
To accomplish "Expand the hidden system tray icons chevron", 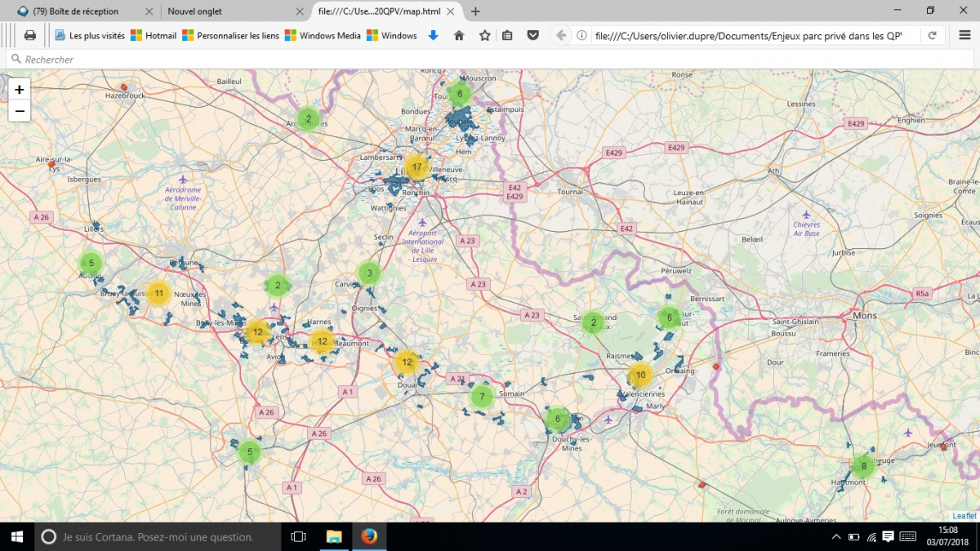I will coord(835,536).
